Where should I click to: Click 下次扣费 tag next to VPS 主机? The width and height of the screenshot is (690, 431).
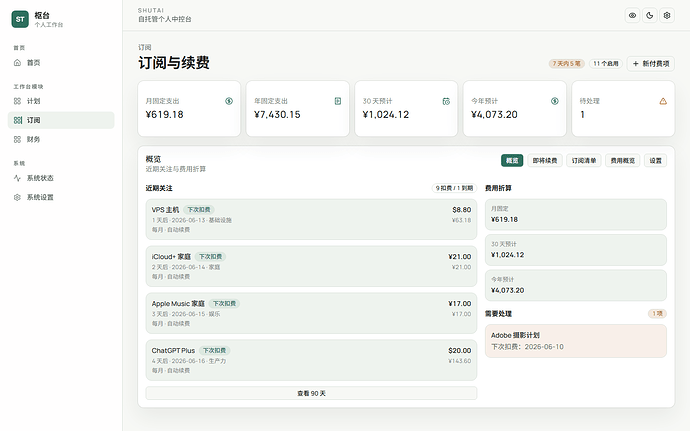click(199, 210)
